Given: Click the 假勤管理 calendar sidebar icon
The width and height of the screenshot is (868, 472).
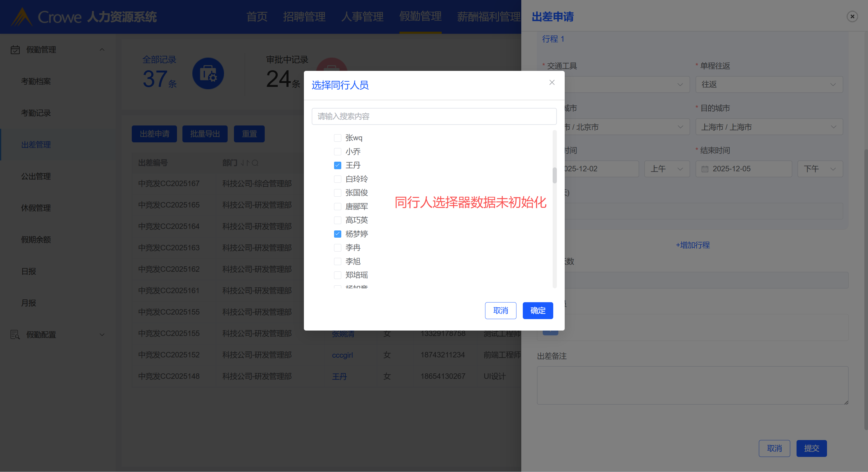Looking at the screenshot, I should 15,50.
